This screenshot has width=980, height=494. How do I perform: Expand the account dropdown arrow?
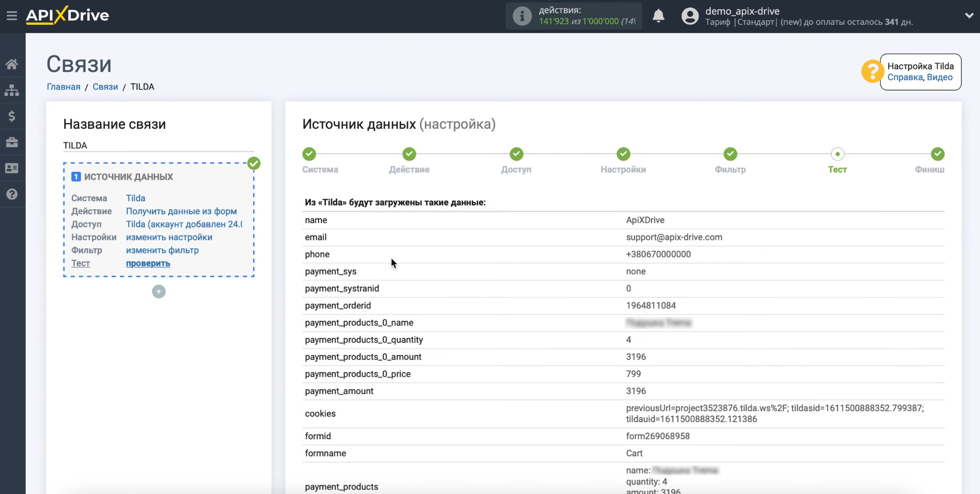969,16
